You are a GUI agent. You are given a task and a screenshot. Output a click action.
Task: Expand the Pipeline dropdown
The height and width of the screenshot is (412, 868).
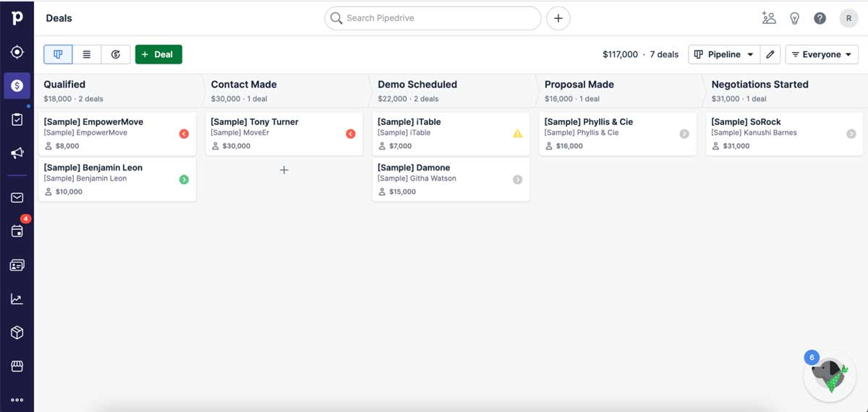tap(723, 54)
